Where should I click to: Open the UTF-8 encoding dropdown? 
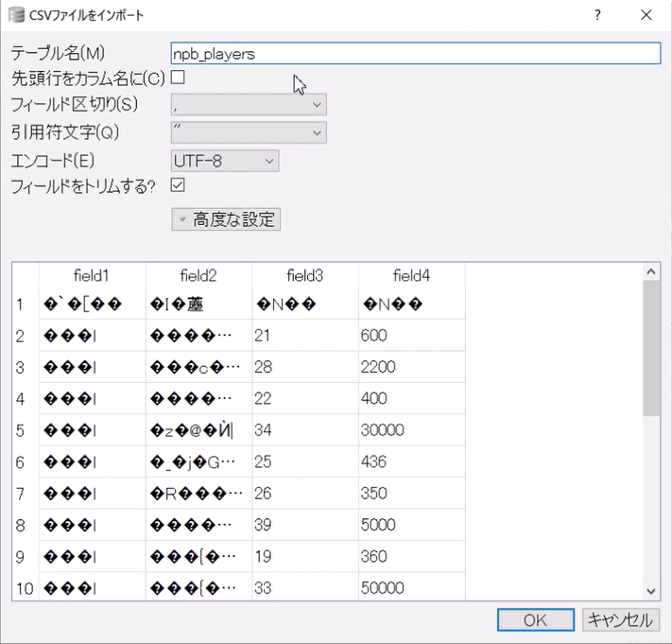[x=225, y=161]
